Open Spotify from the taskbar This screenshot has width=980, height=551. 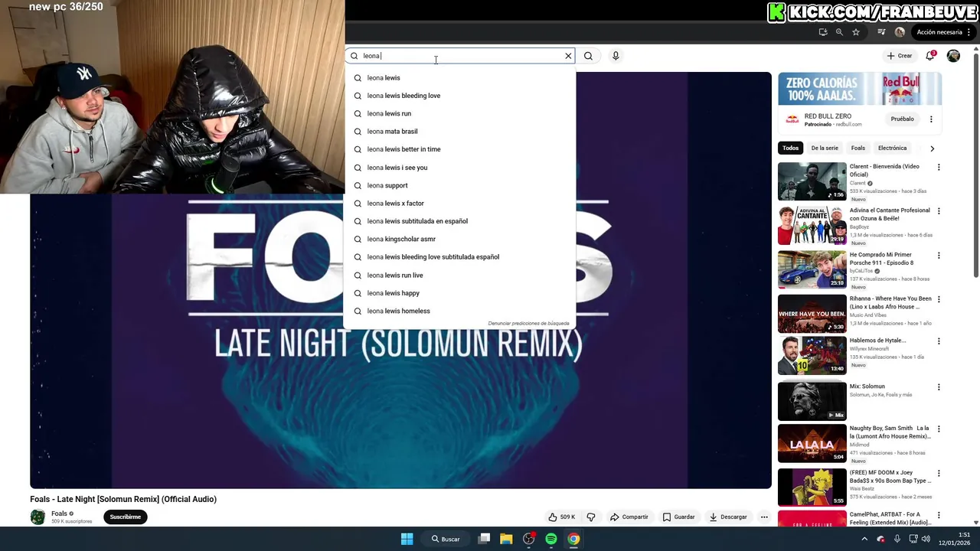551,539
